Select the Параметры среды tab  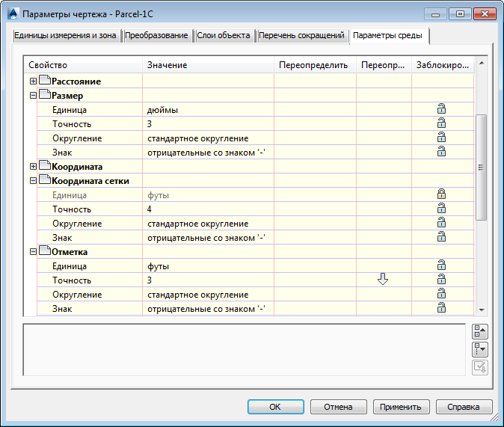[389, 36]
